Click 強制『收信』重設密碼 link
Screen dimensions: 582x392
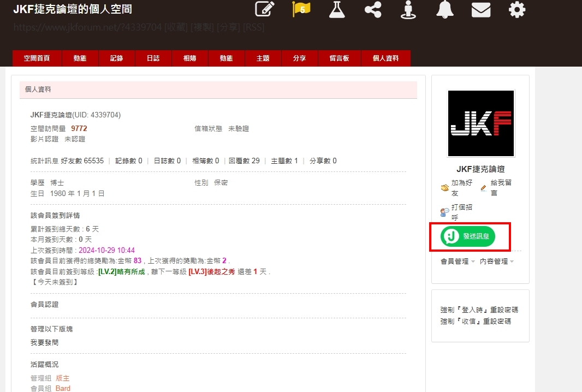coord(476,321)
